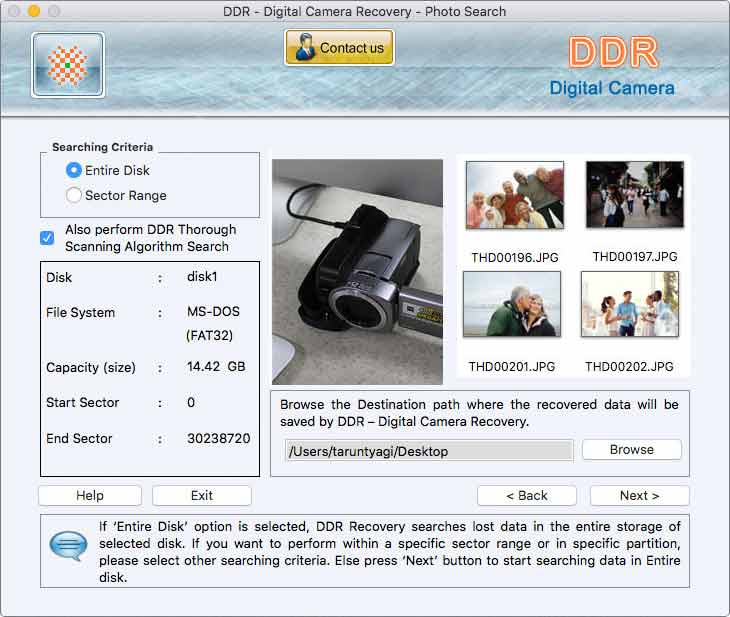This screenshot has height=617, width=730.
Task: Click Browse to choose destination path
Action: coord(632,450)
